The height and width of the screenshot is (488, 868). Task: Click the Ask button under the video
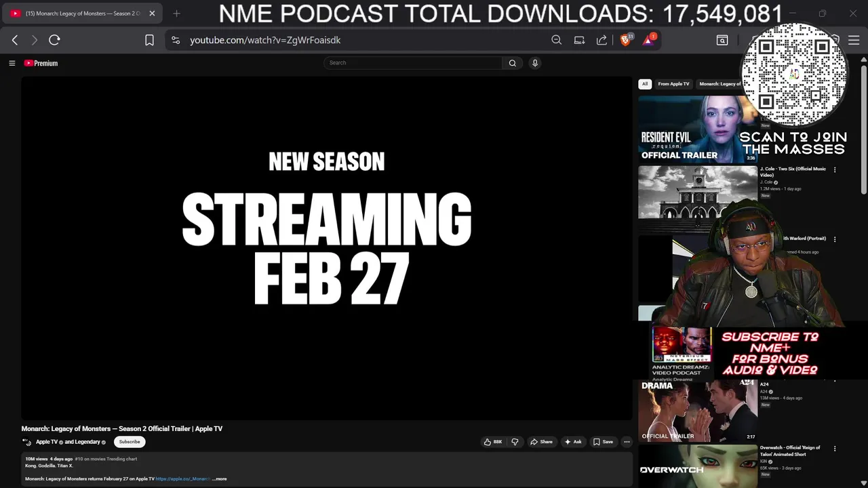(x=573, y=442)
